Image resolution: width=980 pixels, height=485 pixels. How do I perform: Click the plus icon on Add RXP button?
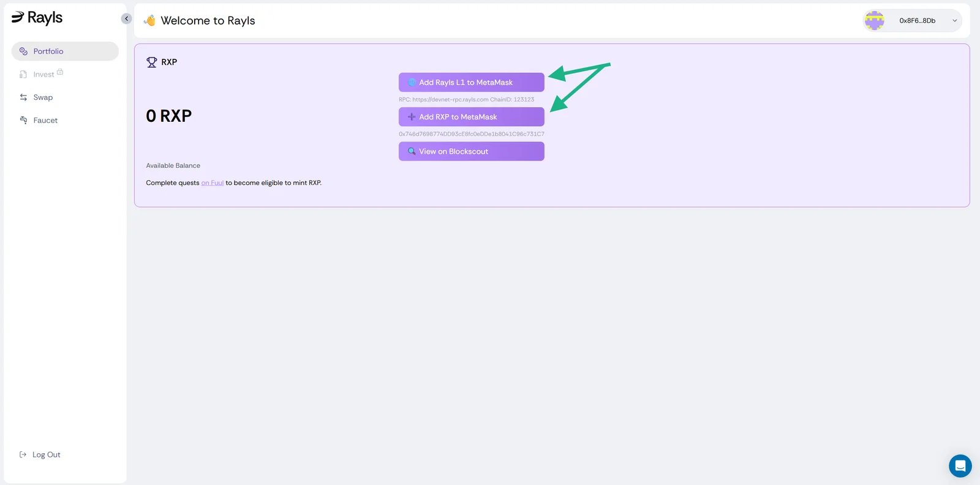pos(412,117)
